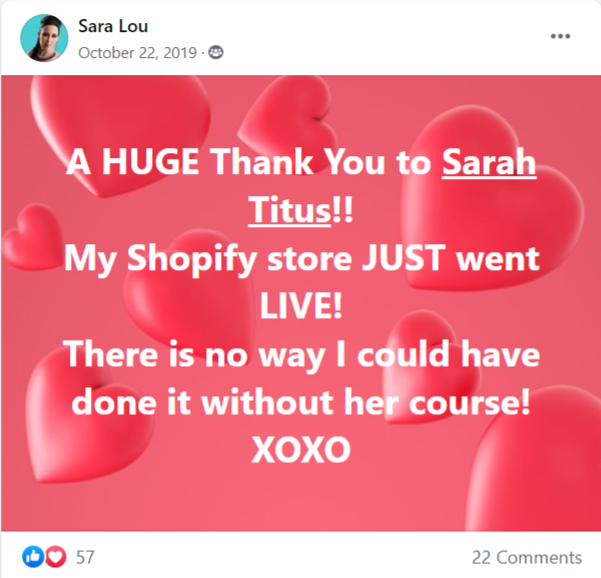Click the audience privacy group icon
The image size is (601, 578).
coord(216,53)
